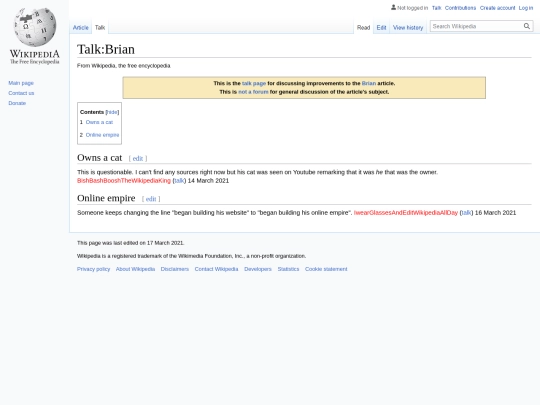This screenshot has width=540, height=405.
Task: Open the talk link next to IwearGlassesAndEditWikipediaAllDay
Action: 466,212
